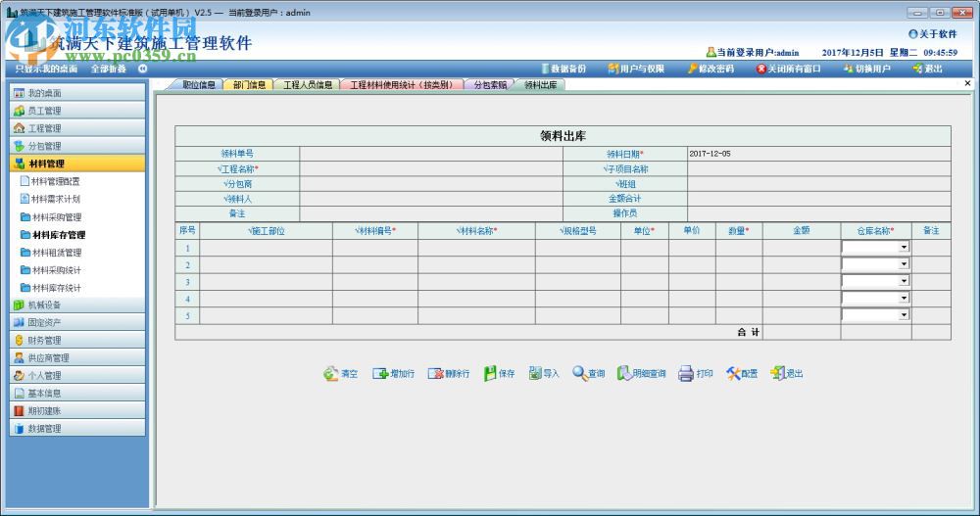This screenshot has height=516, width=980.
Task: Switch to 职位信息 tab
Action: [x=198, y=85]
